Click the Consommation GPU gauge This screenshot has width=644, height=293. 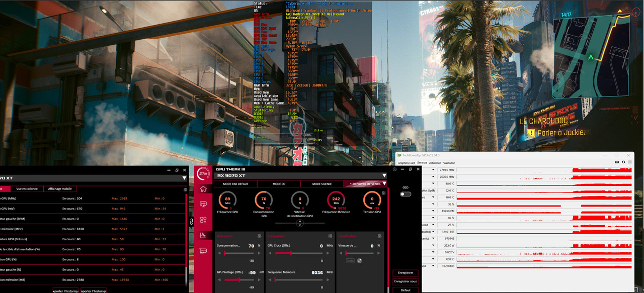(264, 200)
